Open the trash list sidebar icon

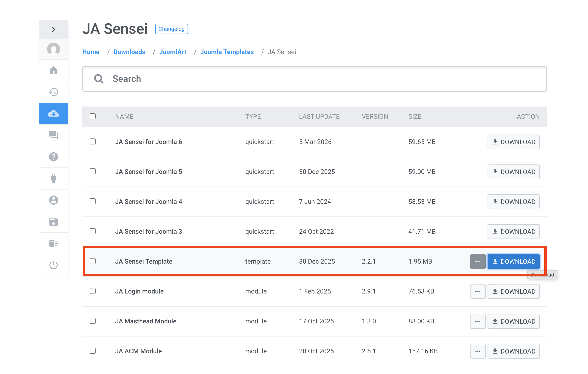[54, 244]
